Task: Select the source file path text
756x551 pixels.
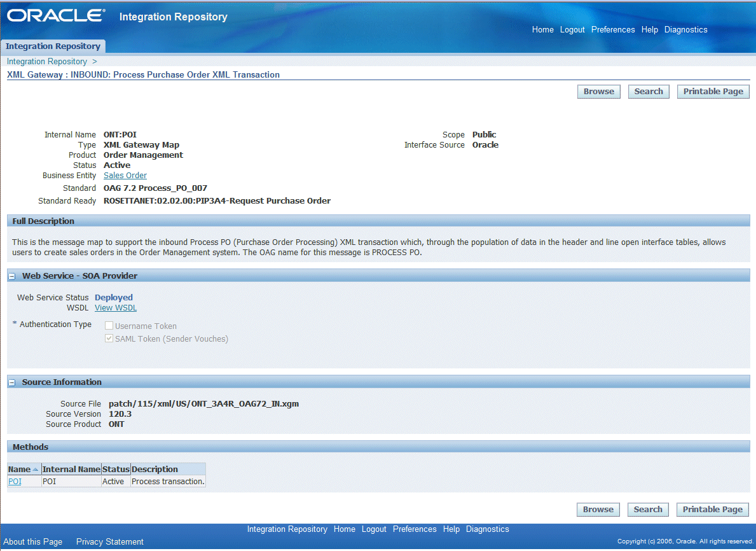Action: click(204, 404)
